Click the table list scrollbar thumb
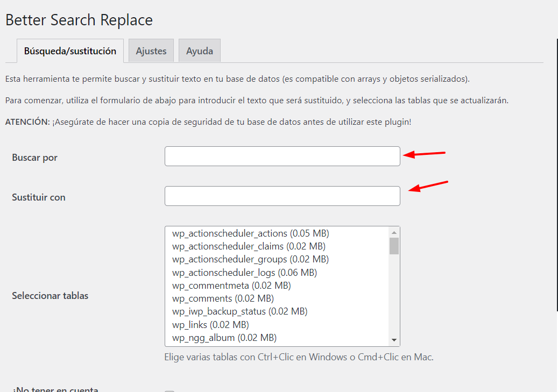The image size is (558, 392). [394, 246]
